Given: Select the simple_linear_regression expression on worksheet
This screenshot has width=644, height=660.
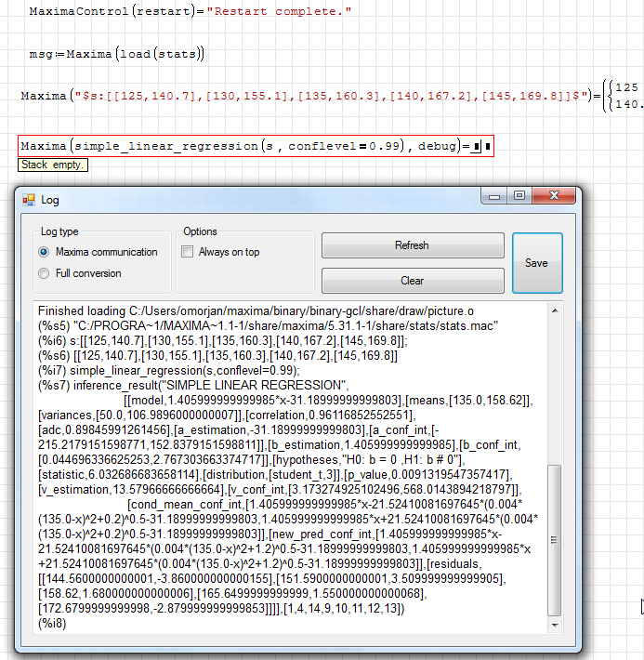Looking at the screenshot, I should 232,147.
